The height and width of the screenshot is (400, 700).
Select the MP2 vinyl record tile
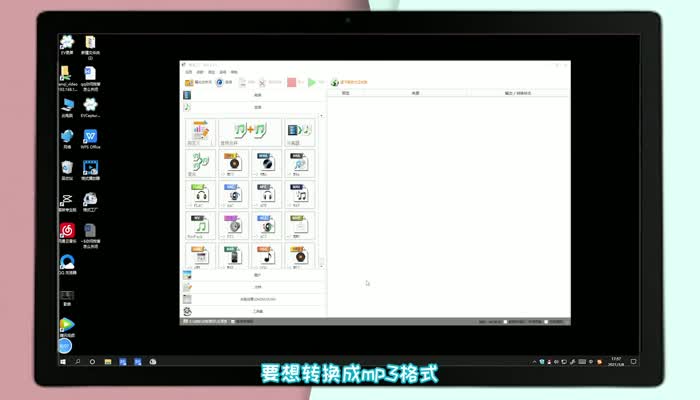pos(300,256)
